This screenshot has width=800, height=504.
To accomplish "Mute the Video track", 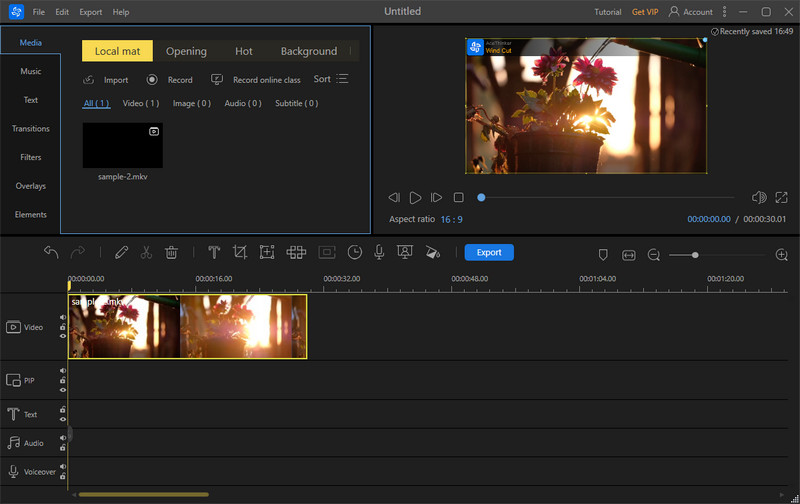I will [63, 317].
